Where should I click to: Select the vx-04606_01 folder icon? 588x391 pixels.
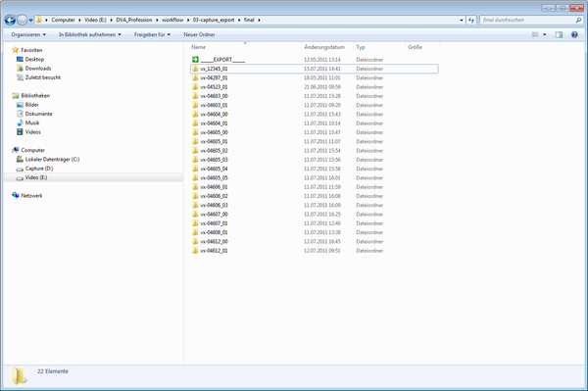pos(195,187)
